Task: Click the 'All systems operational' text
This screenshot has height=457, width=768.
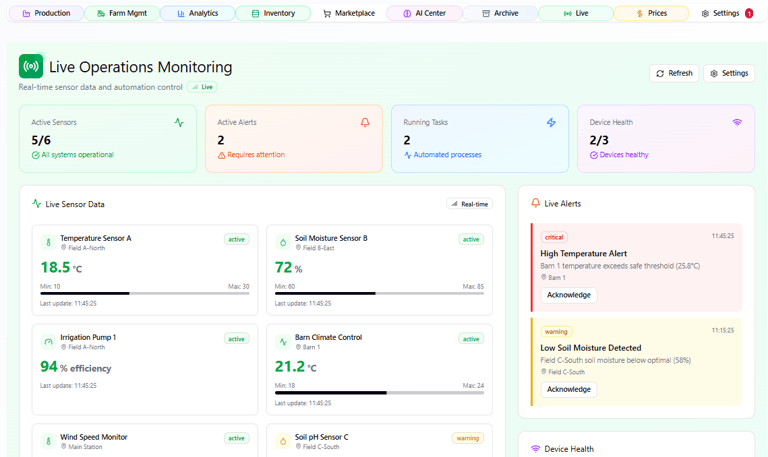Action: [x=77, y=155]
